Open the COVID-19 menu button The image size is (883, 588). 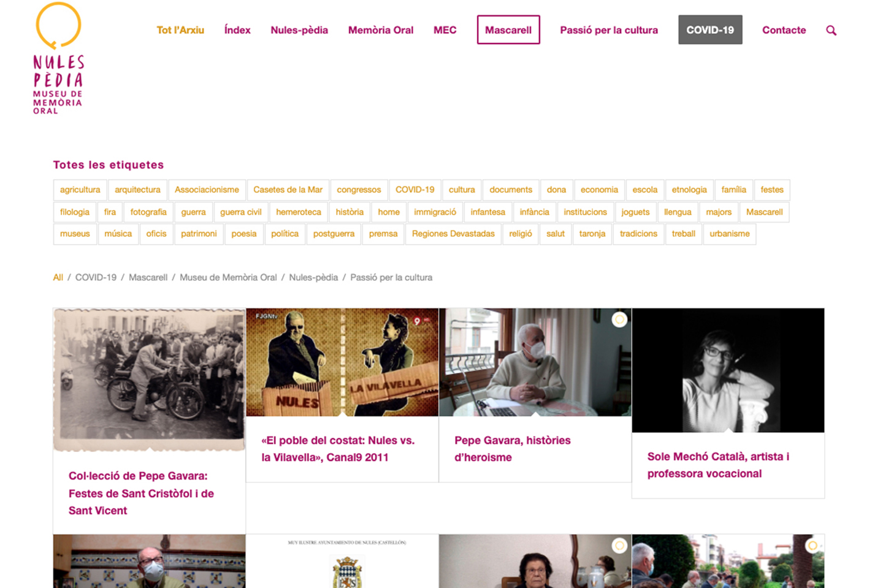click(x=710, y=29)
